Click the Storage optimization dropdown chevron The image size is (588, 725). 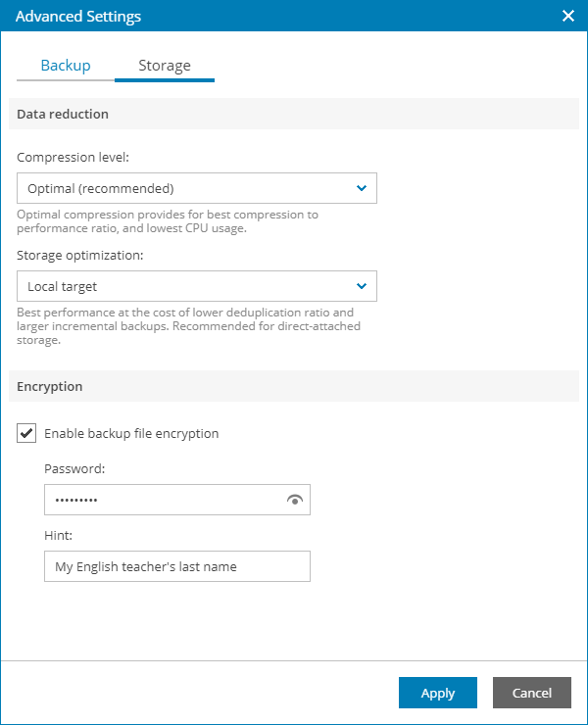[x=362, y=287]
